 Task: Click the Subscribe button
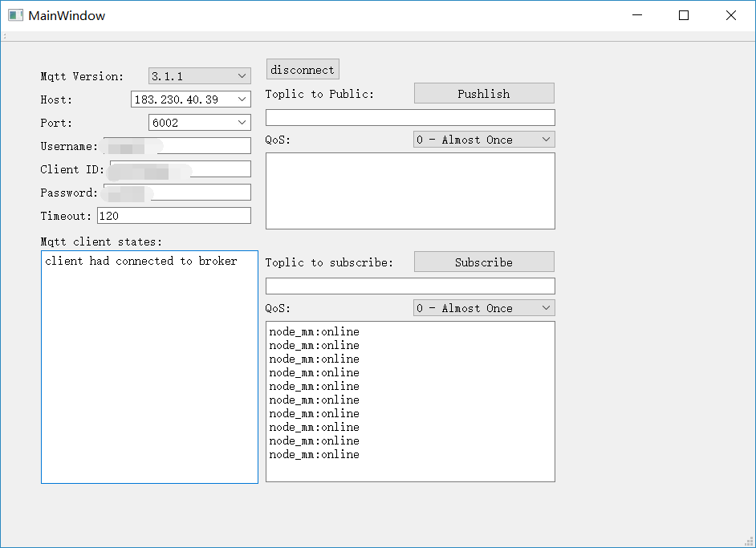(483, 262)
